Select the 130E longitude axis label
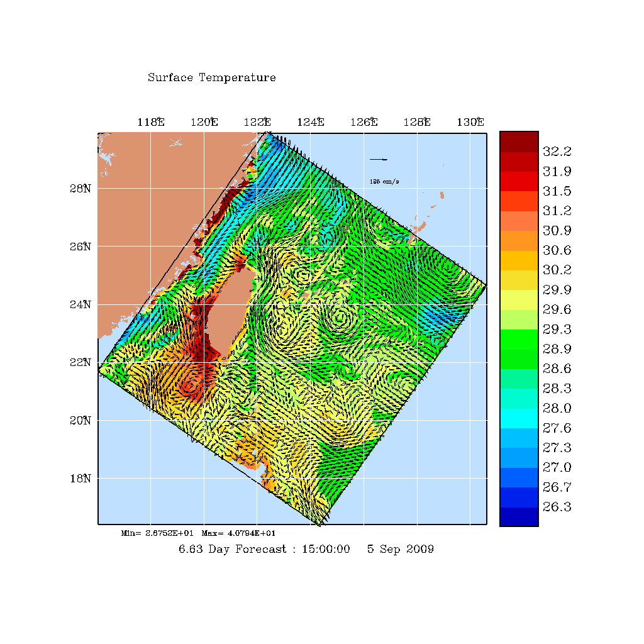Viewport: 644px width, 644px height. click(470, 122)
